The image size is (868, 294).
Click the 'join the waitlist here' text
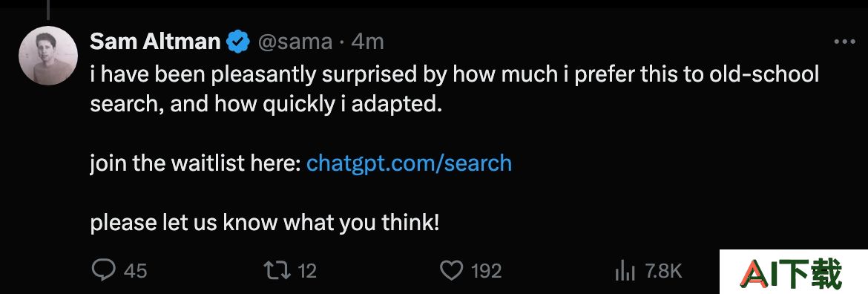pyautogui.click(x=196, y=163)
